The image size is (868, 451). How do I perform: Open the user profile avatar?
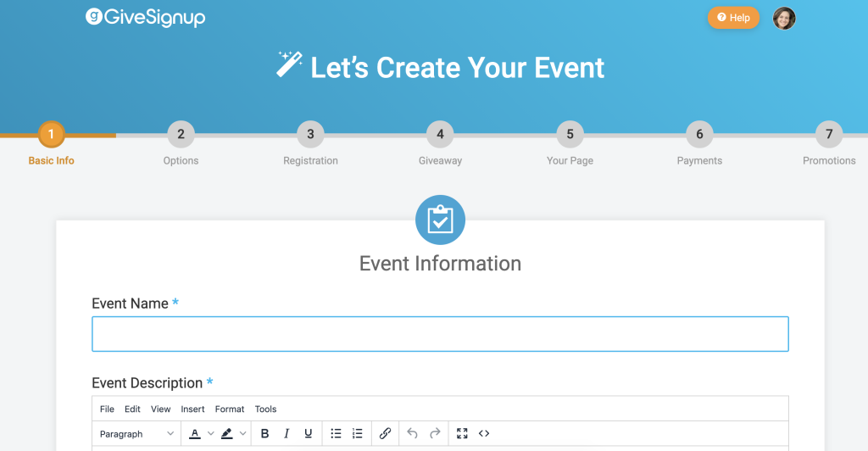pyautogui.click(x=784, y=18)
